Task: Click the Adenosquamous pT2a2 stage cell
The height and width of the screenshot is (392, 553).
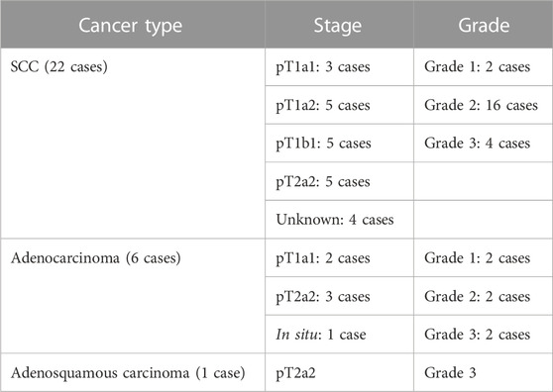Action: coord(339,372)
